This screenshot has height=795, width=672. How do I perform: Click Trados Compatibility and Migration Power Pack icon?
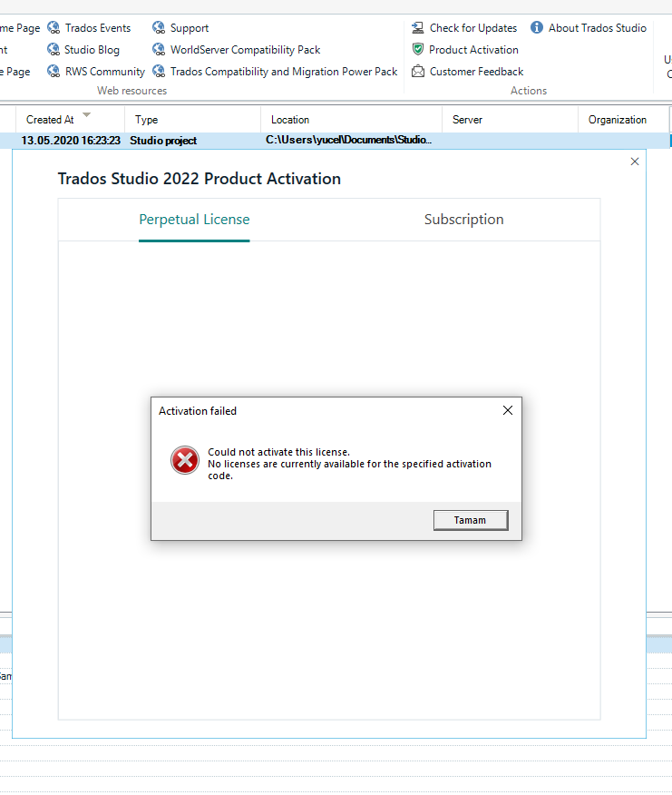[159, 71]
